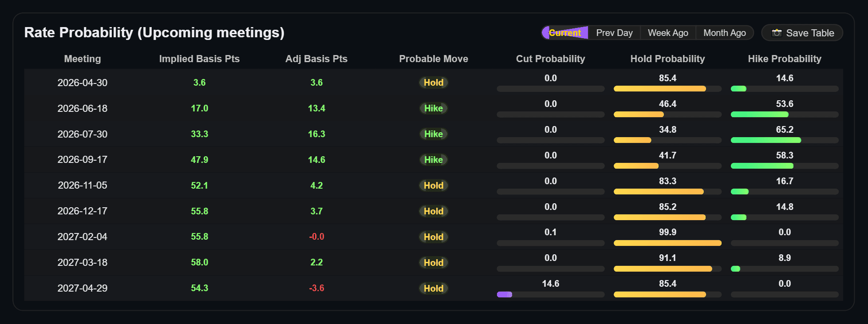The width and height of the screenshot is (868, 324).
Task: Open the Rate Probability title
Action: tap(154, 32)
